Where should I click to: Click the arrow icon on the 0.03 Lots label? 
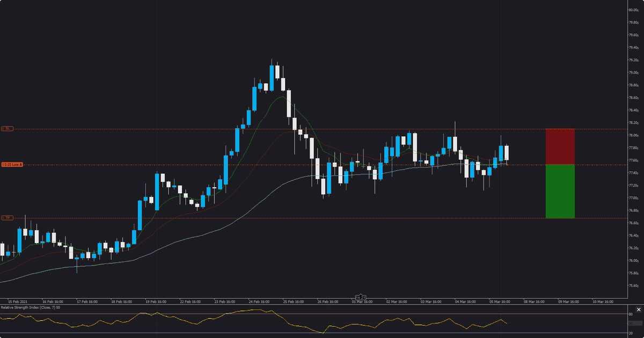(20, 165)
